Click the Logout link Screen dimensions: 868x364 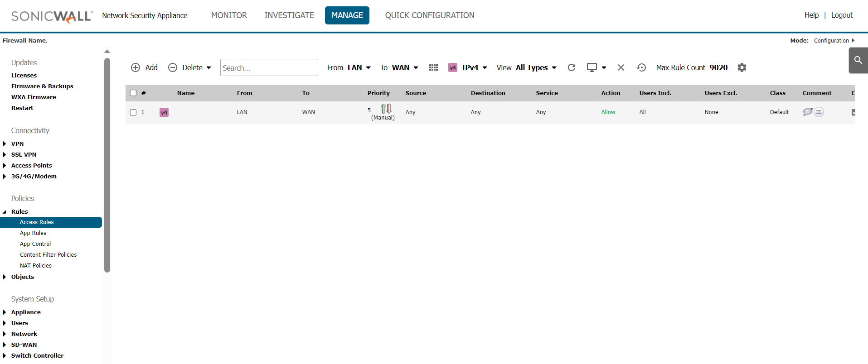(842, 15)
